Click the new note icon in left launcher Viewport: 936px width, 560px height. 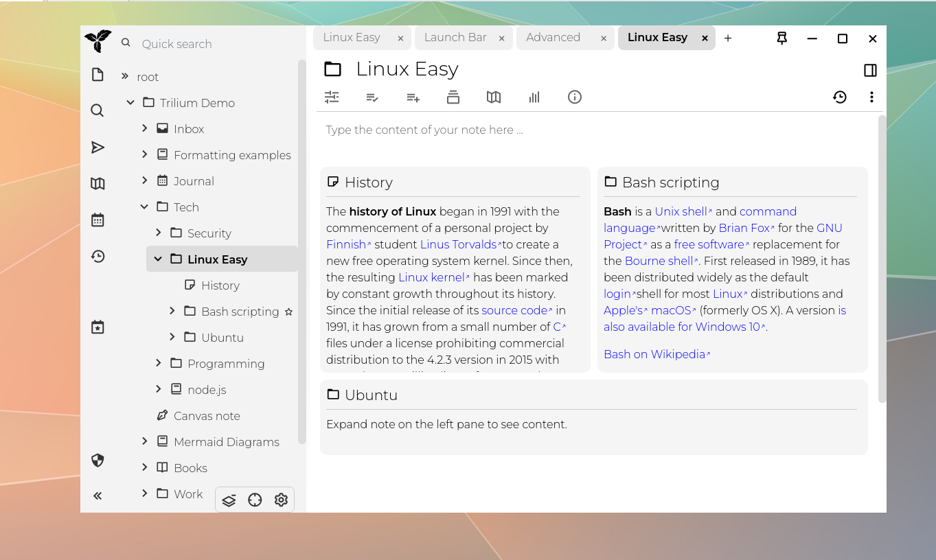click(x=98, y=75)
